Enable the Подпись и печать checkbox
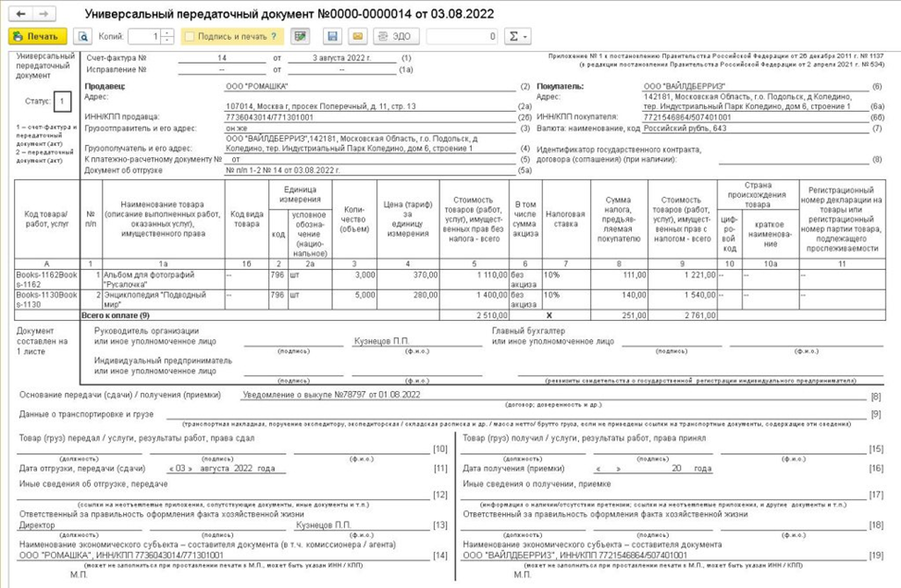Screen dimensions: 901x588 (x=190, y=37)
